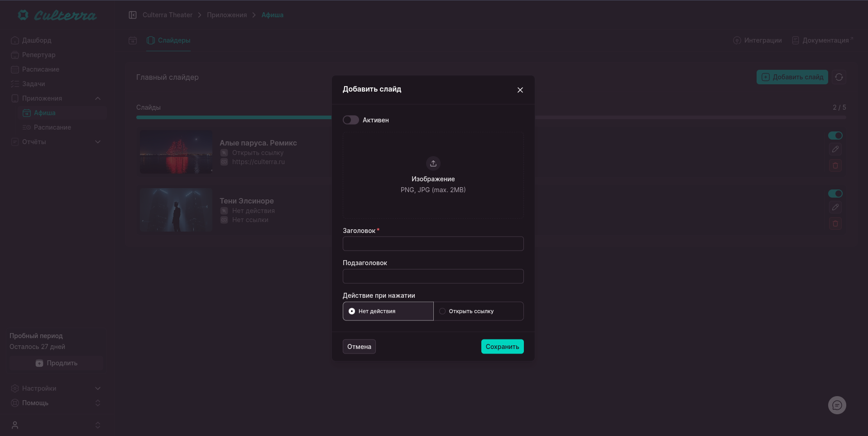Switch to the Слайдеры tab

tap(168, 40)
